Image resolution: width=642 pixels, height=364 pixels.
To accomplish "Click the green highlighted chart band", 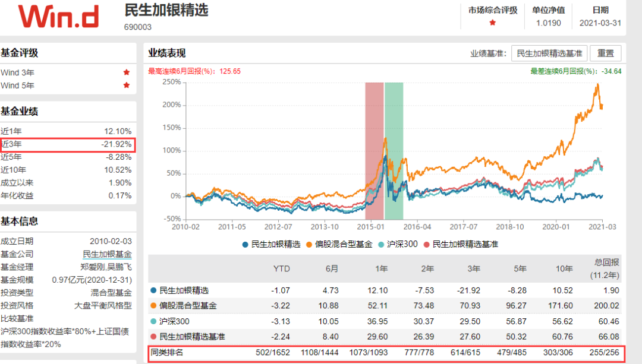I will click(394, 151).
